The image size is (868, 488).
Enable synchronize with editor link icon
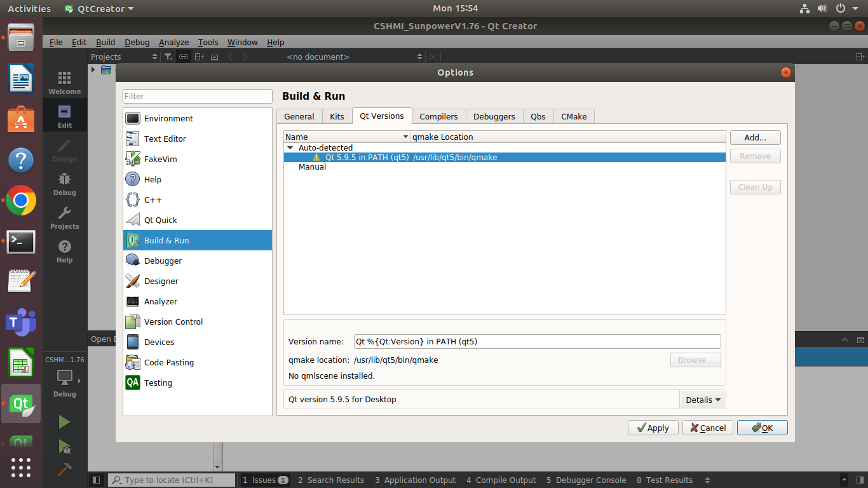pos(183,57)
